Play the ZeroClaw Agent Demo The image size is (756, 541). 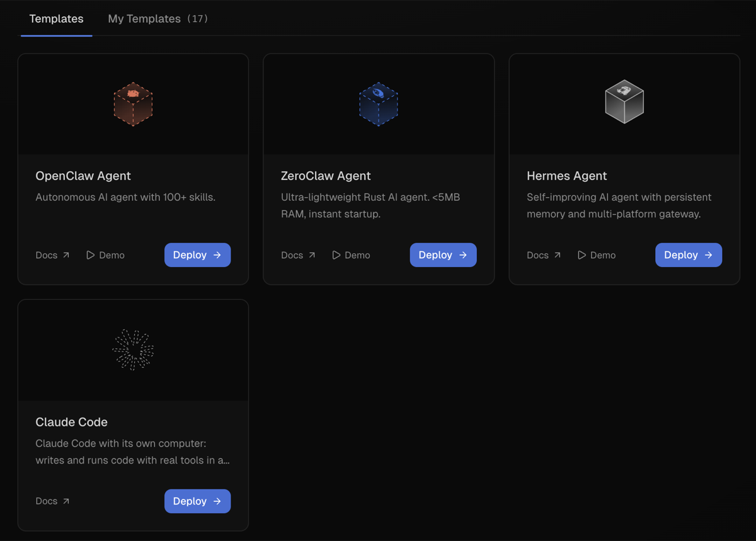click(351, 255)
